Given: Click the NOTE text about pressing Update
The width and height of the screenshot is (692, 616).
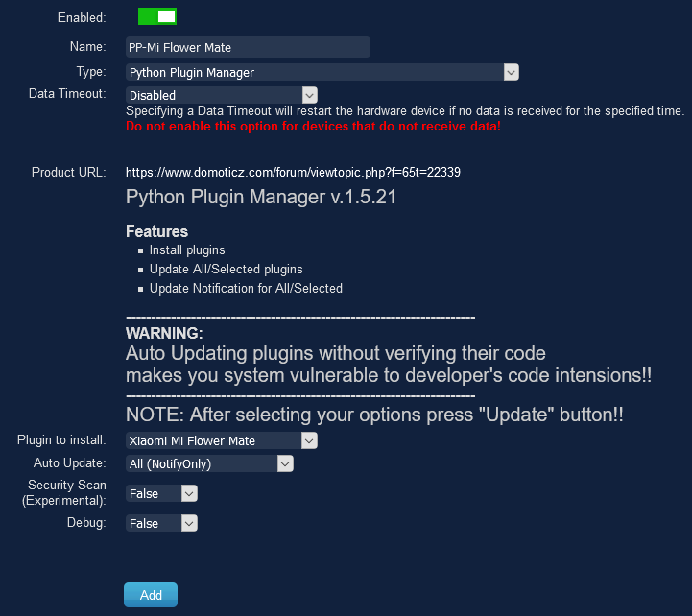Looking at the screenshot, I should 374,415.
